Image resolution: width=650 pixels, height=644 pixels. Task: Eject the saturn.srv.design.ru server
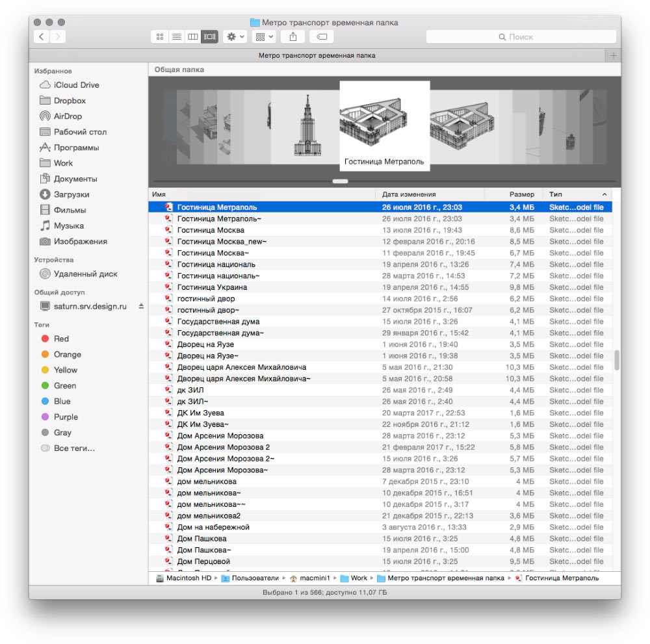141,306
